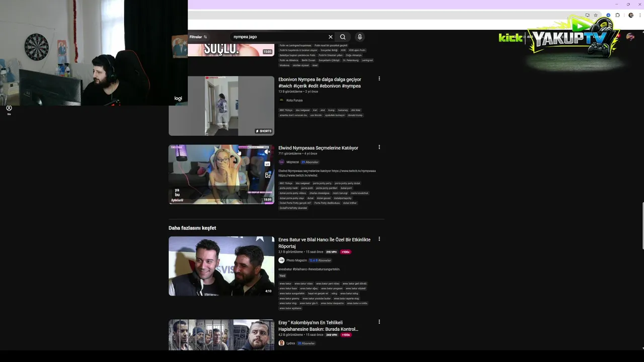Click the 'donald trump' tag

click(x=355, y=115)
